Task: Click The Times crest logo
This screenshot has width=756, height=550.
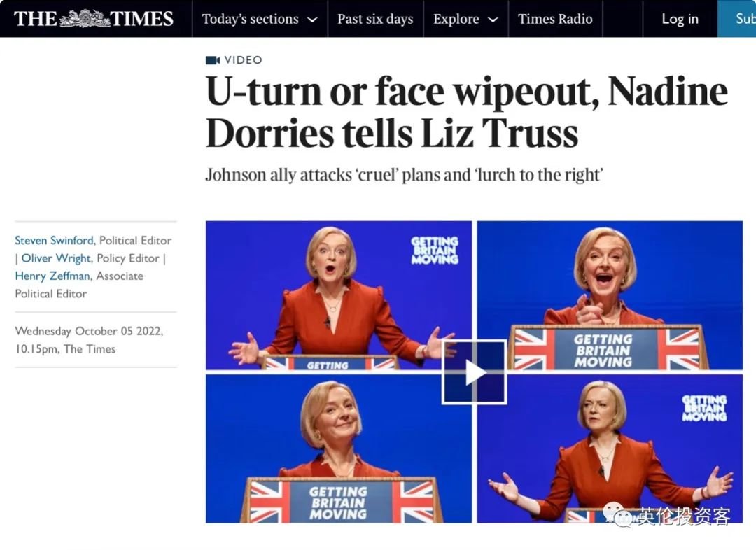Action: point(85,18)
